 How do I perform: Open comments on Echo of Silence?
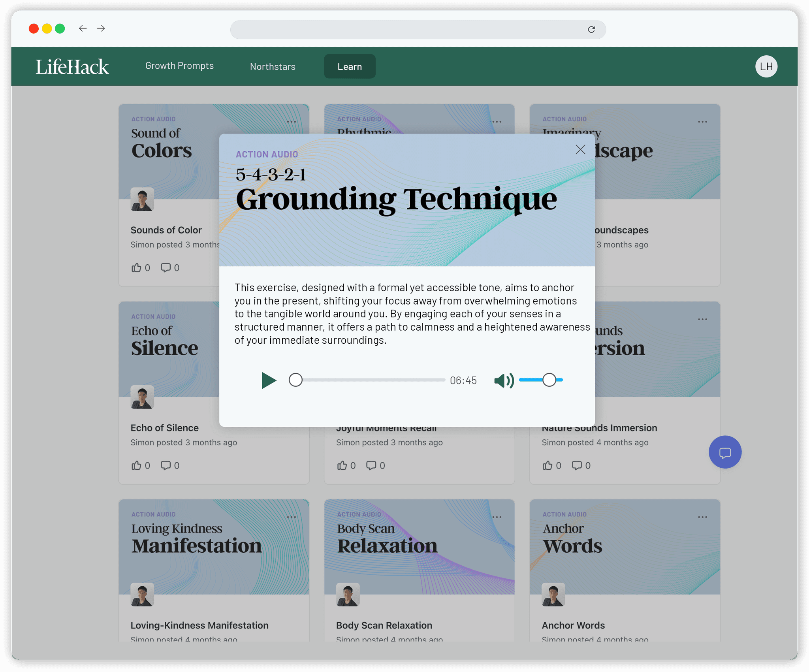166,465
